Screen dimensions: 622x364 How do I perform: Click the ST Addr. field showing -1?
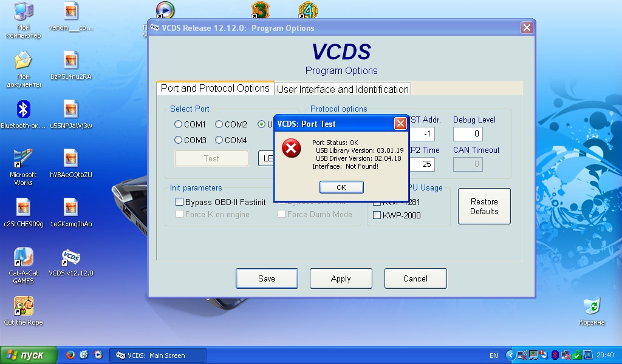422,134
